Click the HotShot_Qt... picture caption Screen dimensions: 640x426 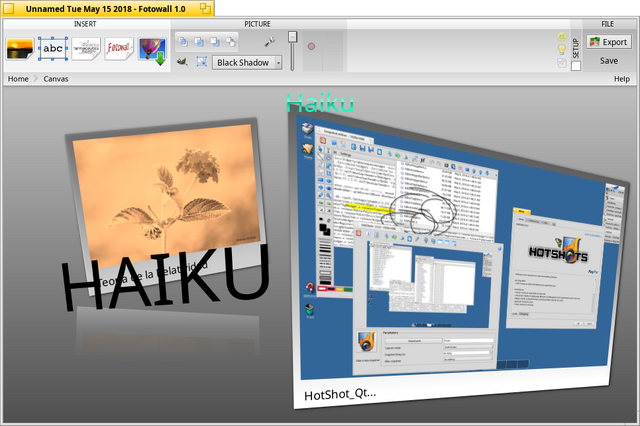point(340,394)
